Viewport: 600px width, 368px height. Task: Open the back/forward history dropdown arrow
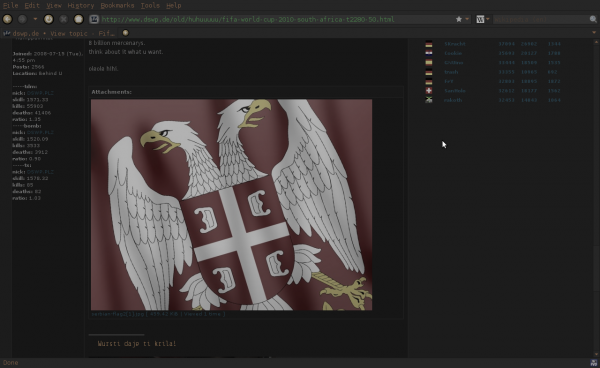point(35,19)
